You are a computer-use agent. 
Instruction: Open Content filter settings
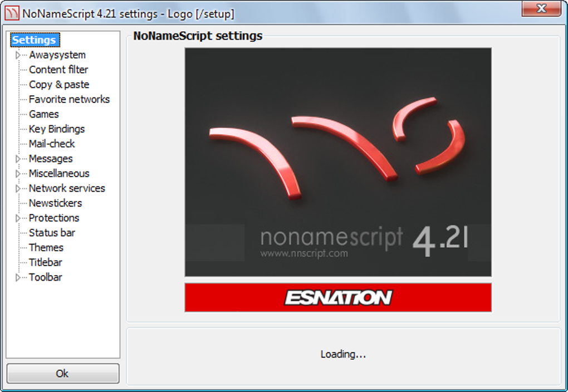(58, 70)
